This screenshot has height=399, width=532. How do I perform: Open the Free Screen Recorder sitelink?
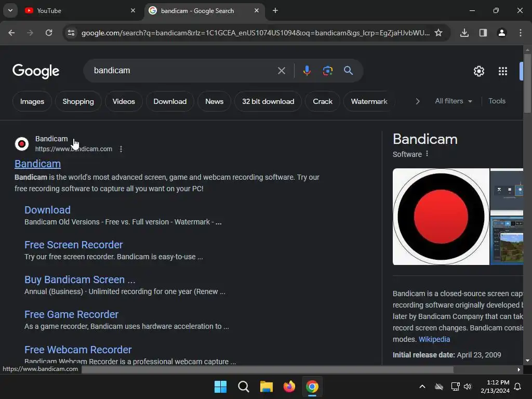[x=73, y=245]
